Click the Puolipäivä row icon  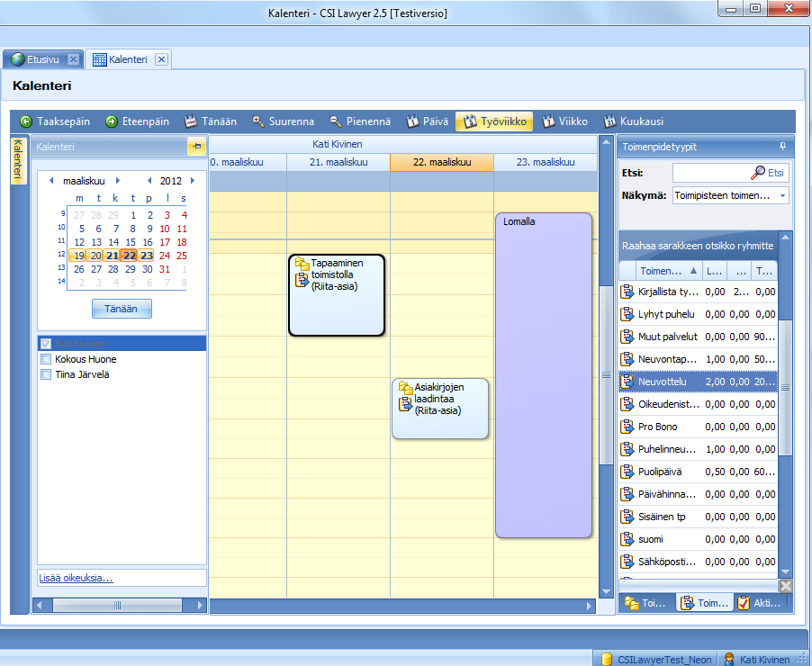pyautogui.click(x=627, y=472)
